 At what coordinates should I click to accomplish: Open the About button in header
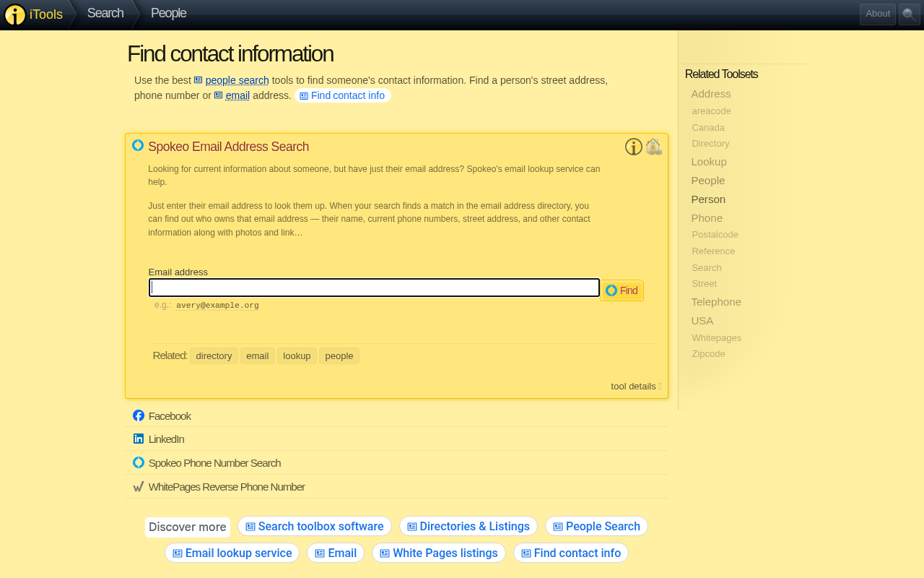pyautogui.click(x=878, y=14)
